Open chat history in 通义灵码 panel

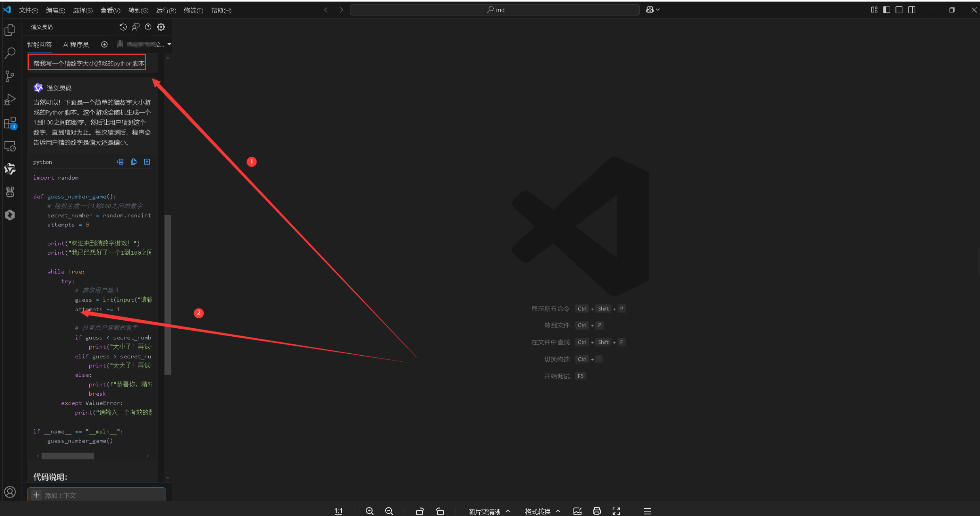[x=123, y=27]
